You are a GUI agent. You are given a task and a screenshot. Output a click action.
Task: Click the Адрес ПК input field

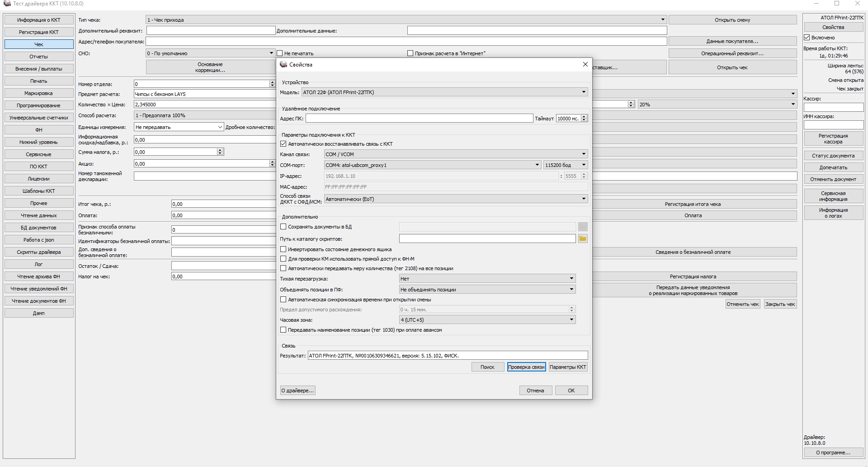(x=419, y=119)
